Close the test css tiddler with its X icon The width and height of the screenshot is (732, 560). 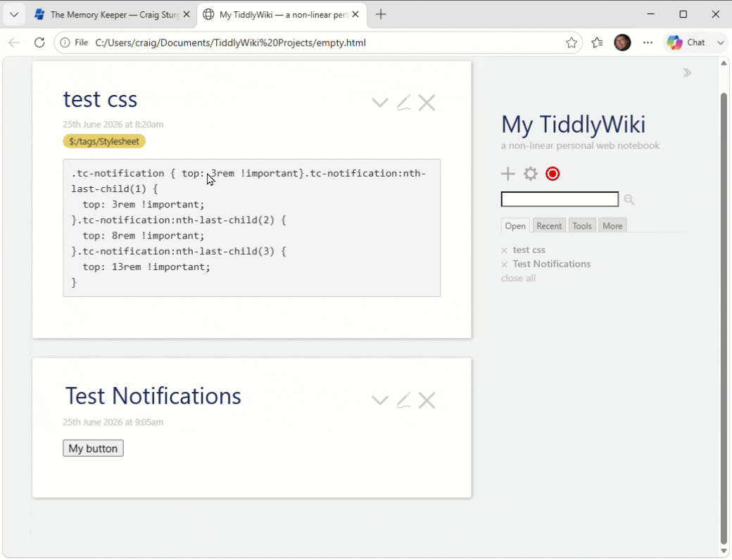(427, 103)
